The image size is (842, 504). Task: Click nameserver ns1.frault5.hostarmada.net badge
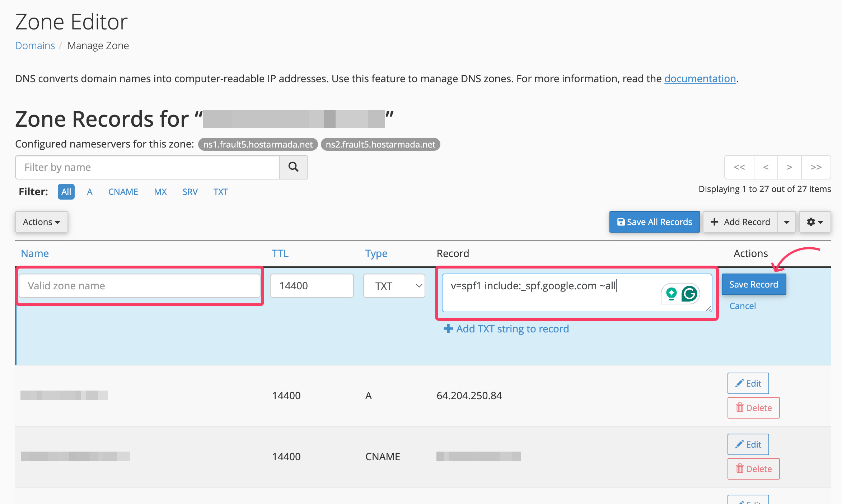point(258,144)
